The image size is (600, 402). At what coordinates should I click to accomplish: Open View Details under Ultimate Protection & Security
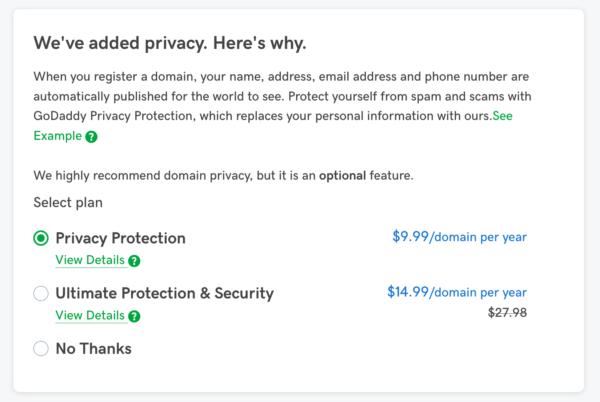90,316
